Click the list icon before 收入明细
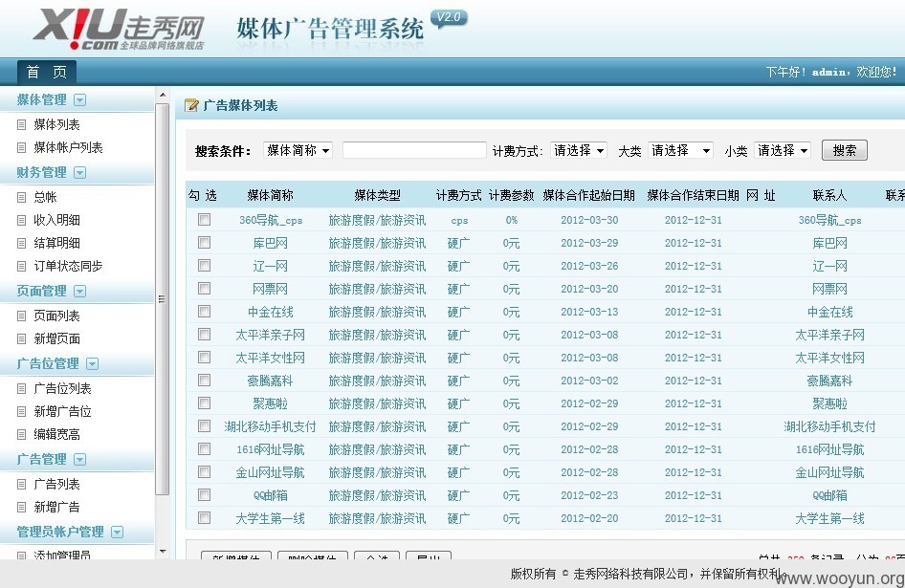 tap(21, 221)
